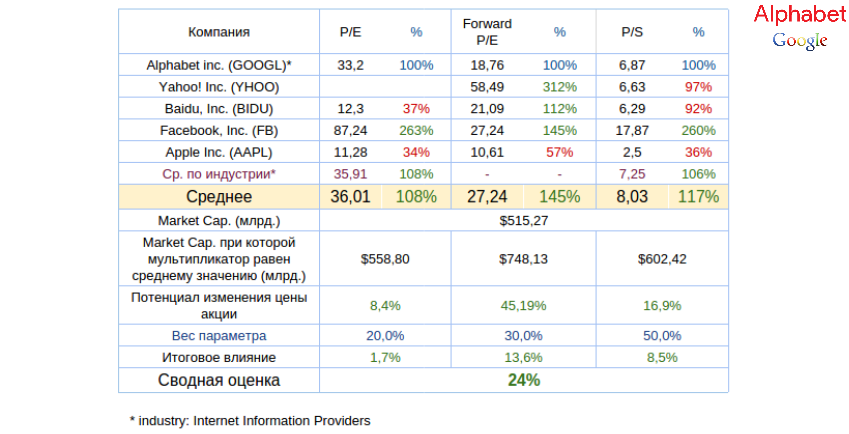
Task: Click industry average P/E value 35,91
Action: tap(350, 174)
